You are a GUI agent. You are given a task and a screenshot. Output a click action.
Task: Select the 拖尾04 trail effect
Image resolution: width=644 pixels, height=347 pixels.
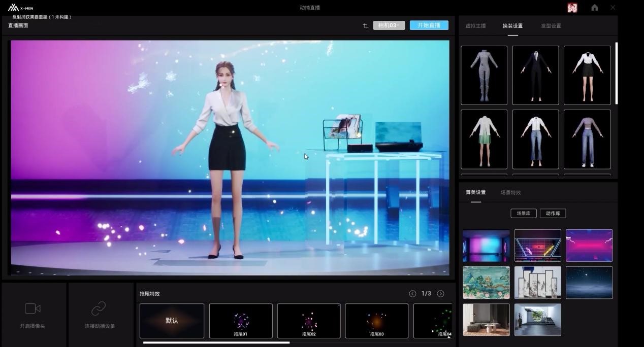pyautogui.click(x=433, y=321)
